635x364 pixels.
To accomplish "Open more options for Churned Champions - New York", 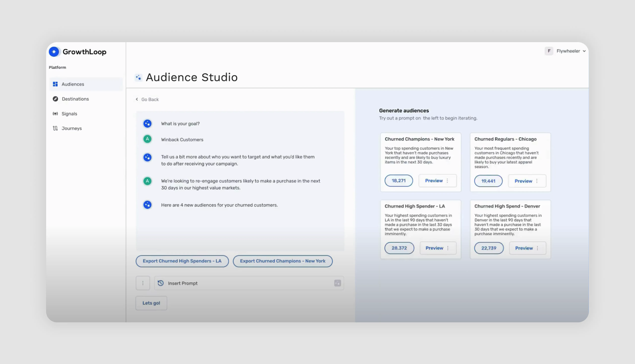I will 447,181.
